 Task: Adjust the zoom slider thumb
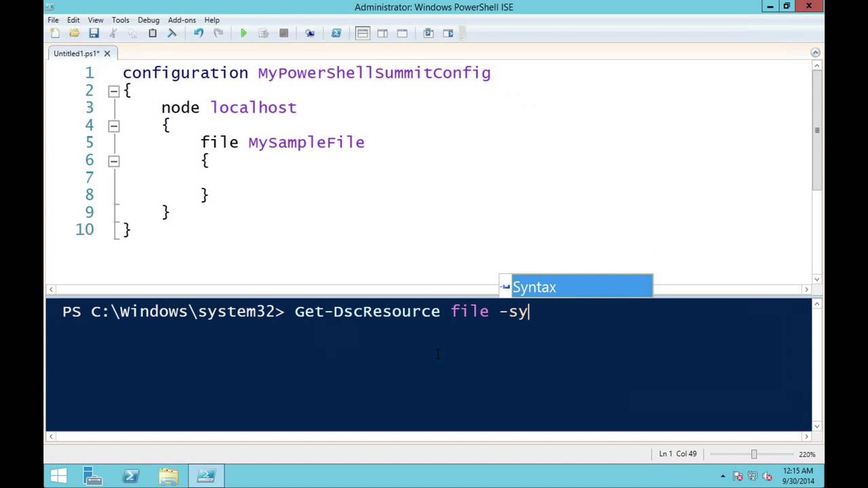coord(753,454)
